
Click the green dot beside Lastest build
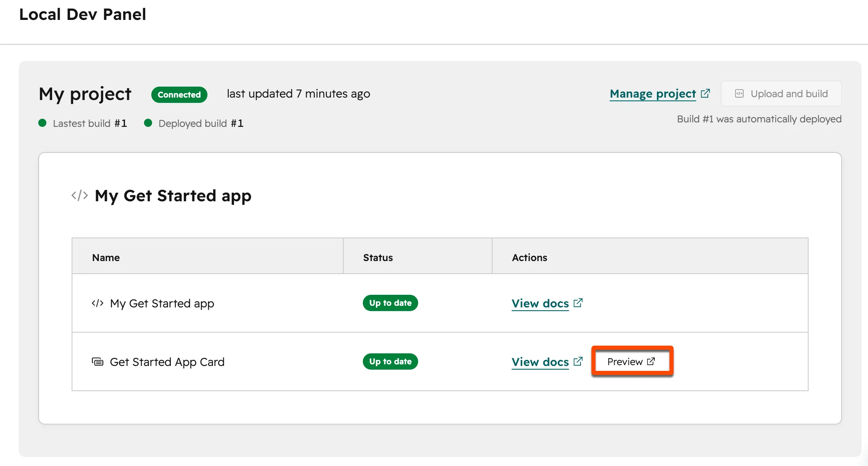pos(42,123)
